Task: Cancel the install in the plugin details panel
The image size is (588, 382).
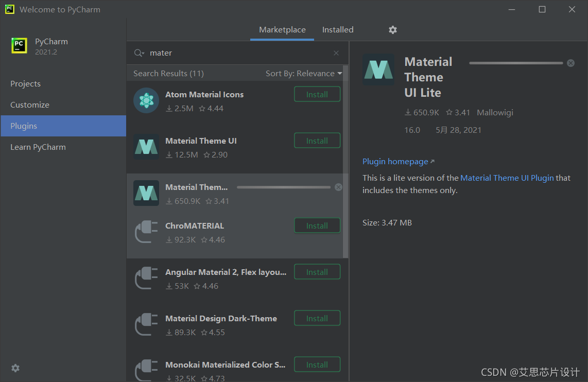Action: click(570, 63)
